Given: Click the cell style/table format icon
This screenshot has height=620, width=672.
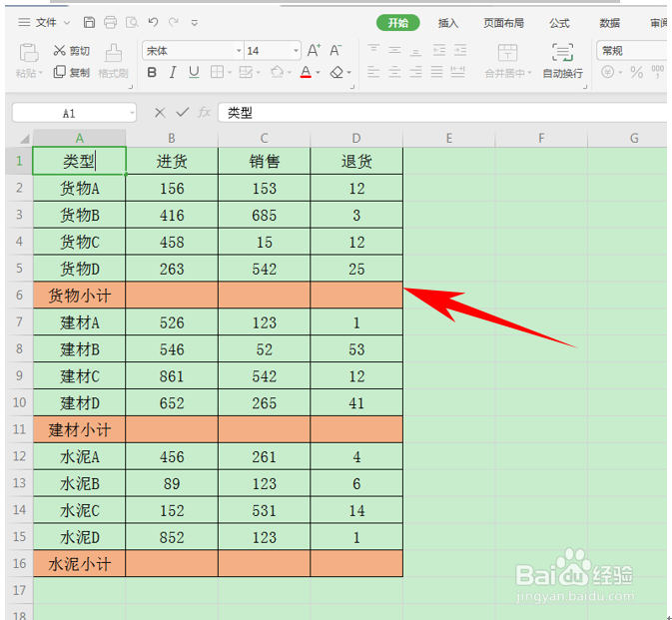Looking at the screenshot, I should click(246, 72).
